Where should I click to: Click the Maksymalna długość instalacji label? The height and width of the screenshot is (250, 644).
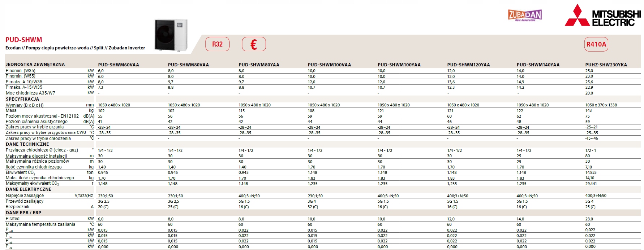click(x=36, y=156)
